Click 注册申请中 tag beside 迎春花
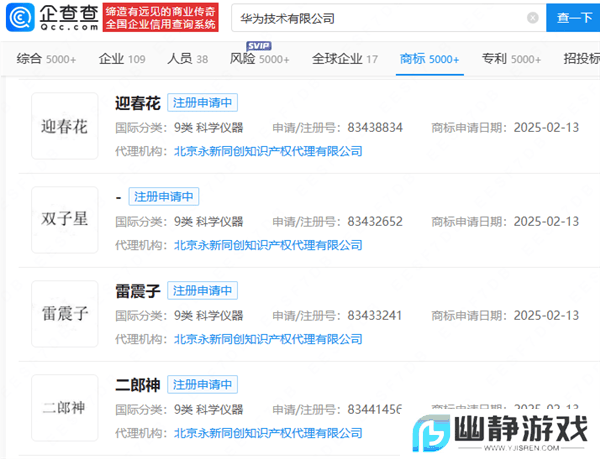Image resolution: width=600 pixels, height=459 pixels. click(x=202, y=103)
